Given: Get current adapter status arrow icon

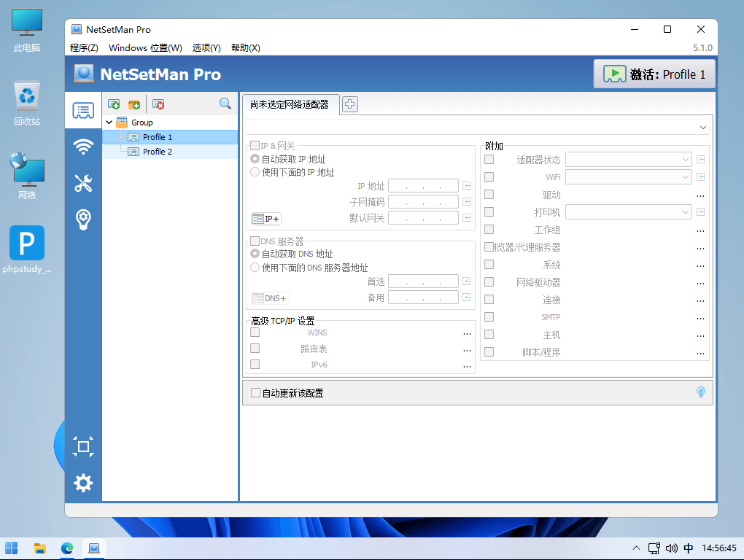Looking at the screenshot, I should [x=701, y=159].
